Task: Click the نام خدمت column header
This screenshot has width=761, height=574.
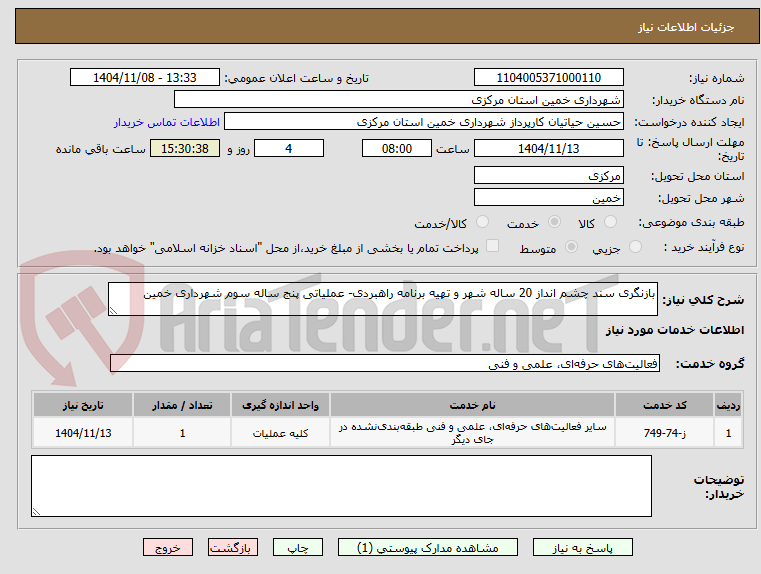Action: pos(472,405)
